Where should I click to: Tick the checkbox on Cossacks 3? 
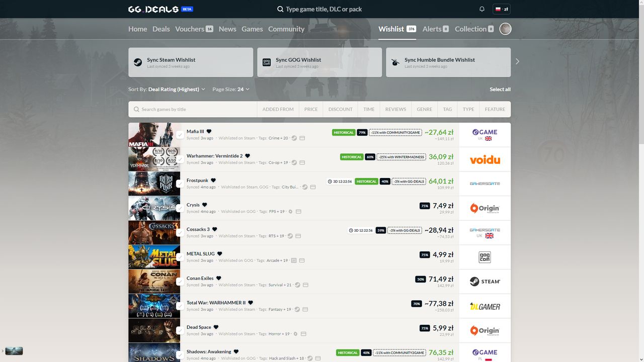tap(180, 233)
